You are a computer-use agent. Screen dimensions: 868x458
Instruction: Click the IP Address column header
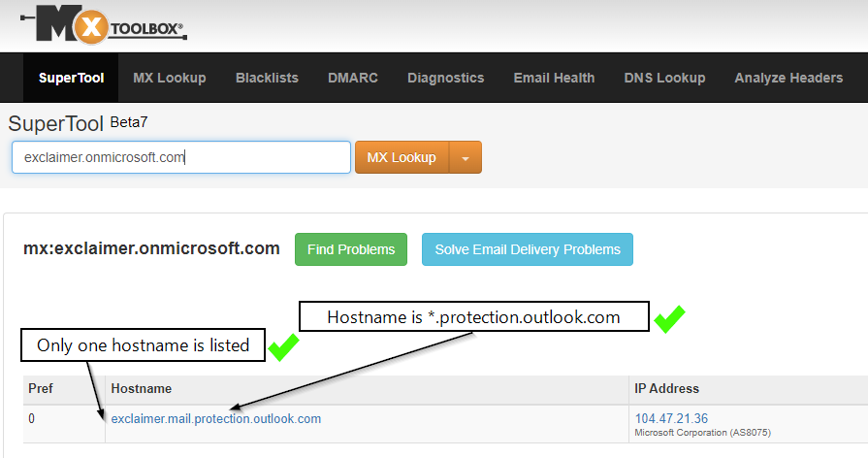(666, 388)
